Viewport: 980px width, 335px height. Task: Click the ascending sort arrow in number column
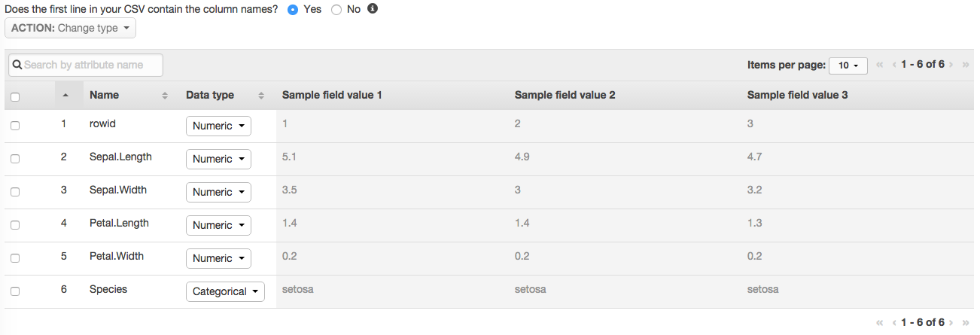click(x=65, y=96)
